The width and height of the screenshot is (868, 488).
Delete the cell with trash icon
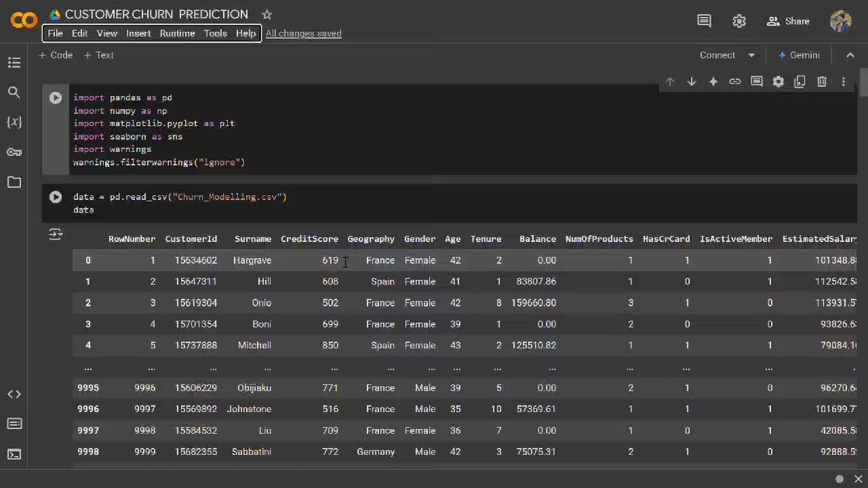tap(822, 81)
